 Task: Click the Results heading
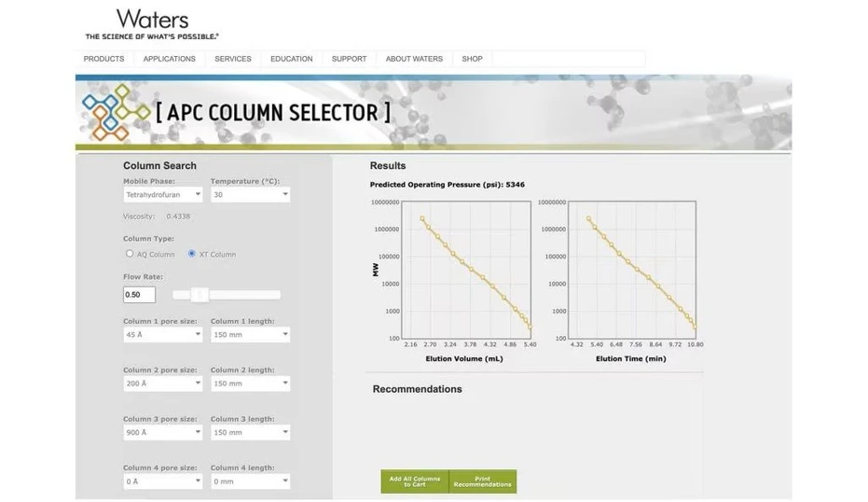point(388,166)
